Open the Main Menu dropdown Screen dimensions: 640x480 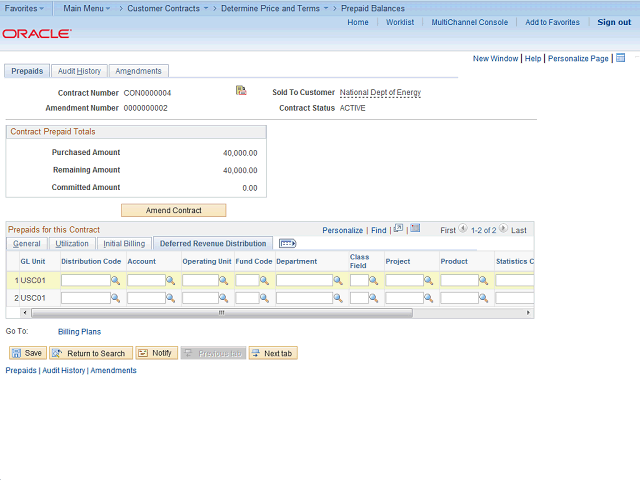[x=86, y=8]
